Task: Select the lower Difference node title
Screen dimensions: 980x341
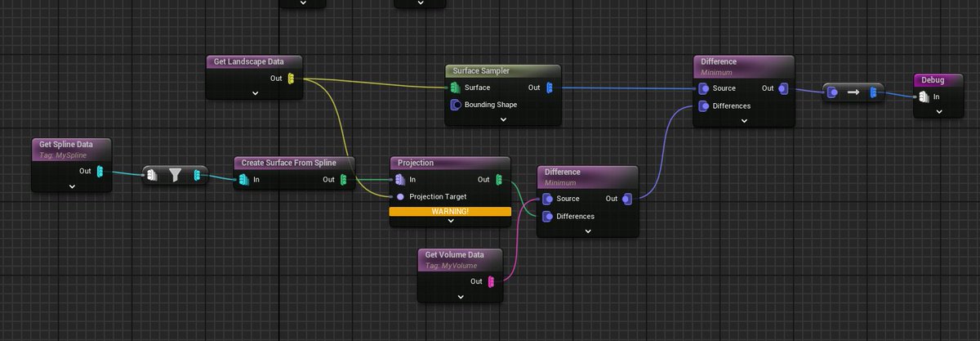Action: 562,172
